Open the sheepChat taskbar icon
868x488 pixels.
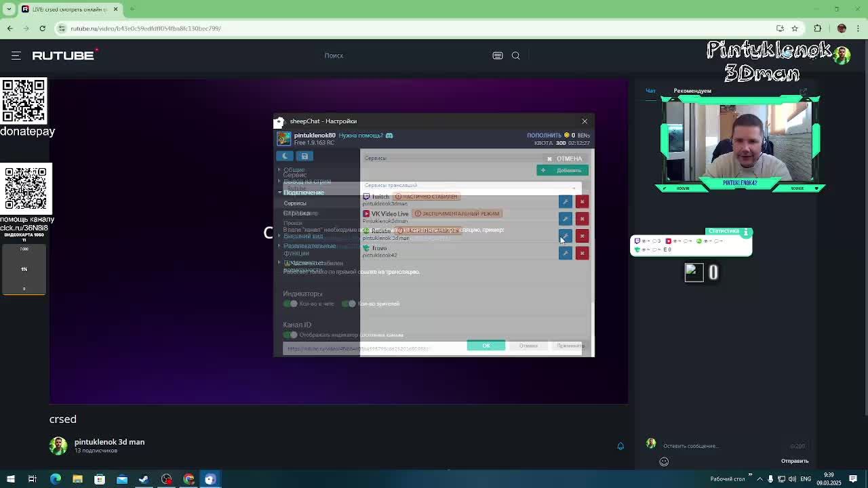click(210, 479)
